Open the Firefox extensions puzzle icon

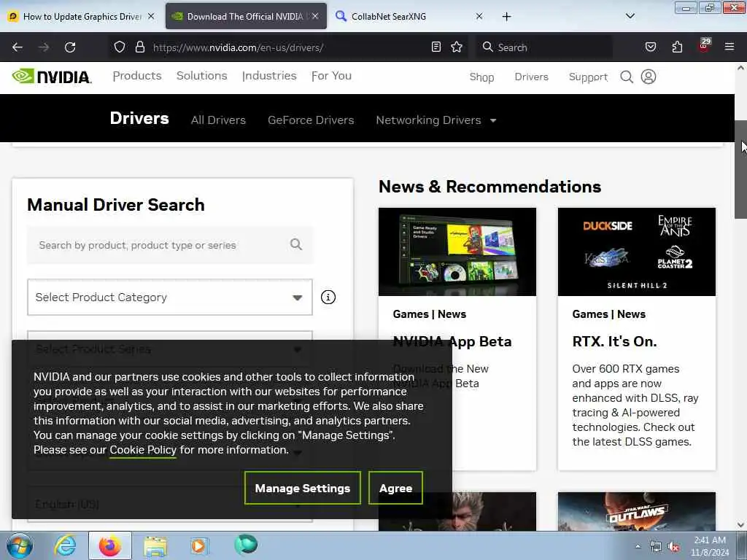coord(677,47)
